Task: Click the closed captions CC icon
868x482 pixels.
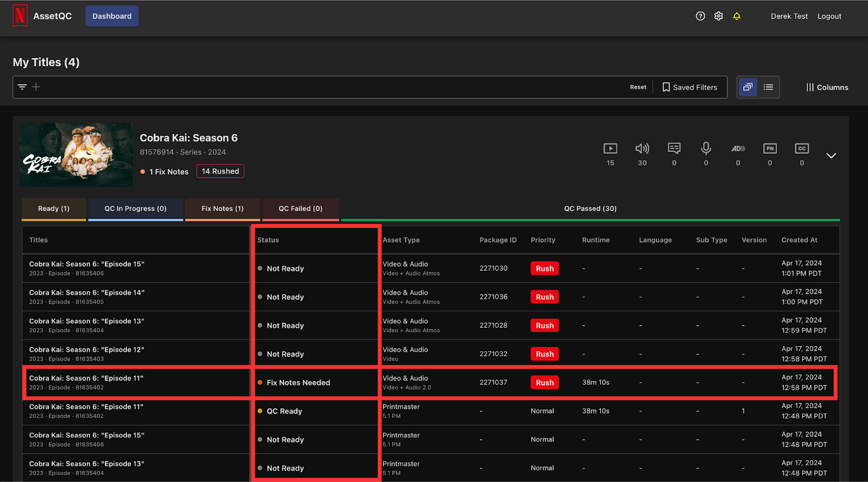Action: coord(802,148)
